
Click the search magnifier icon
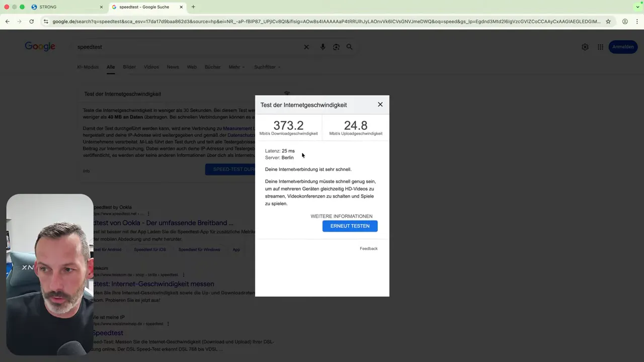pos(349,47)
